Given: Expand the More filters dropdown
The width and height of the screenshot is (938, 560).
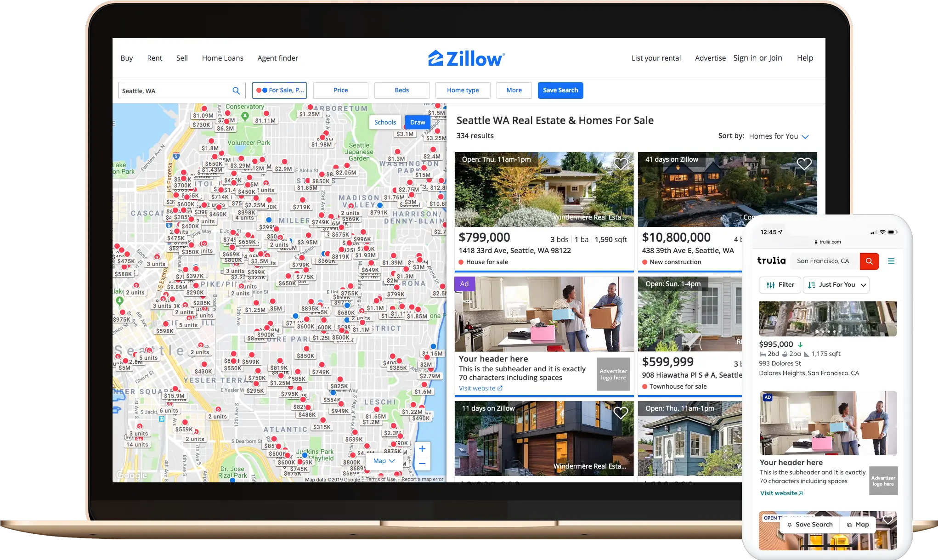Looking at the screenshot, I should tap(514, 90).
